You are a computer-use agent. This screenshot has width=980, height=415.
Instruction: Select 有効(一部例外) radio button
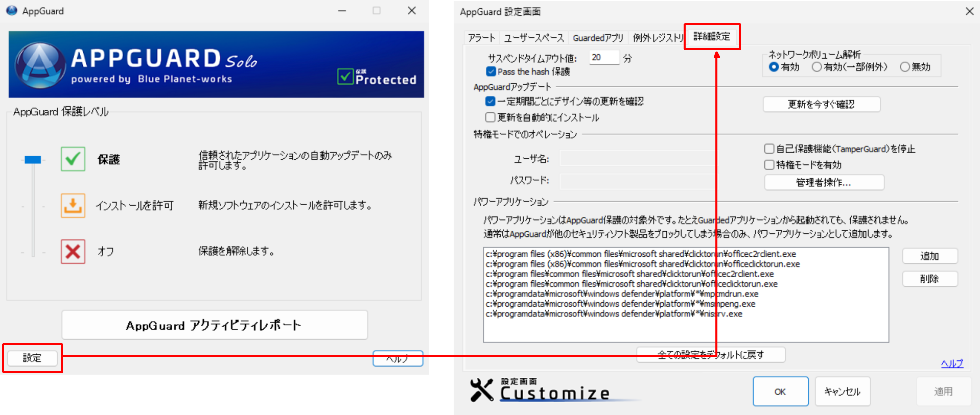[x=816, y=67]
